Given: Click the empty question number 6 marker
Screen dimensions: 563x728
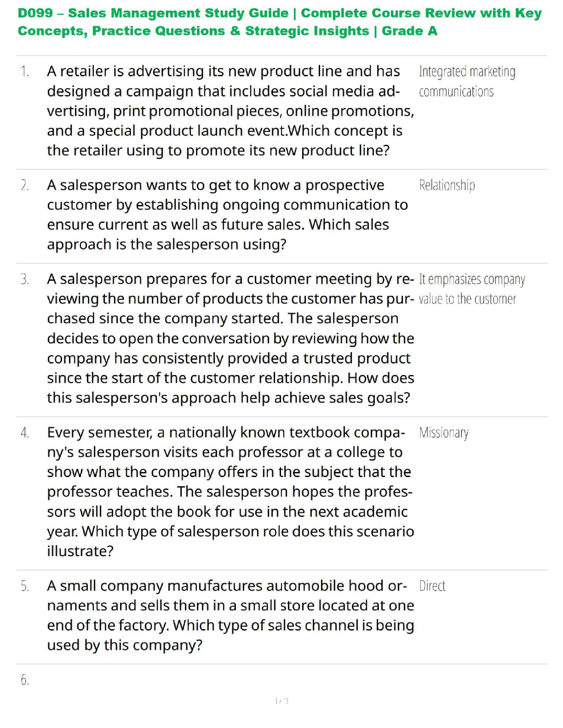Looking at the screenshot, I should point(25,680).
